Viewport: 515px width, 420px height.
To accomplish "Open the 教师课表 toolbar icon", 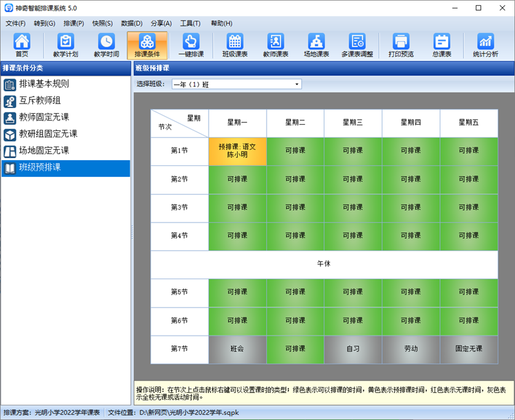I will (x=276, y=45).
